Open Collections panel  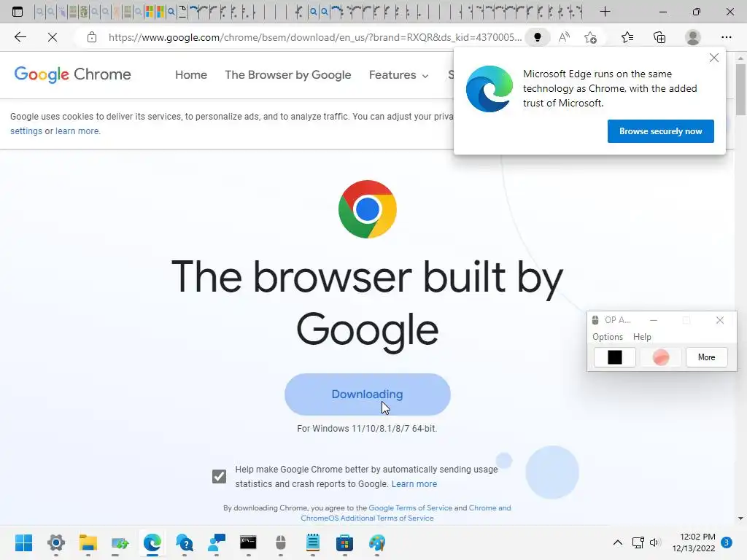(x=659, y=37)
